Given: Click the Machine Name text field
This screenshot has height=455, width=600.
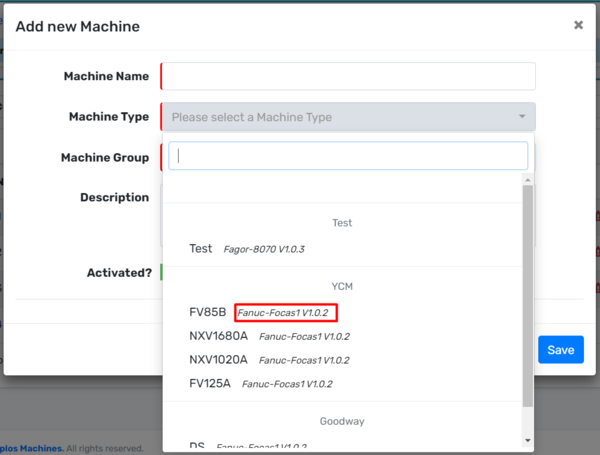Looking at the screenshot, I should click(x=348, y=77).
